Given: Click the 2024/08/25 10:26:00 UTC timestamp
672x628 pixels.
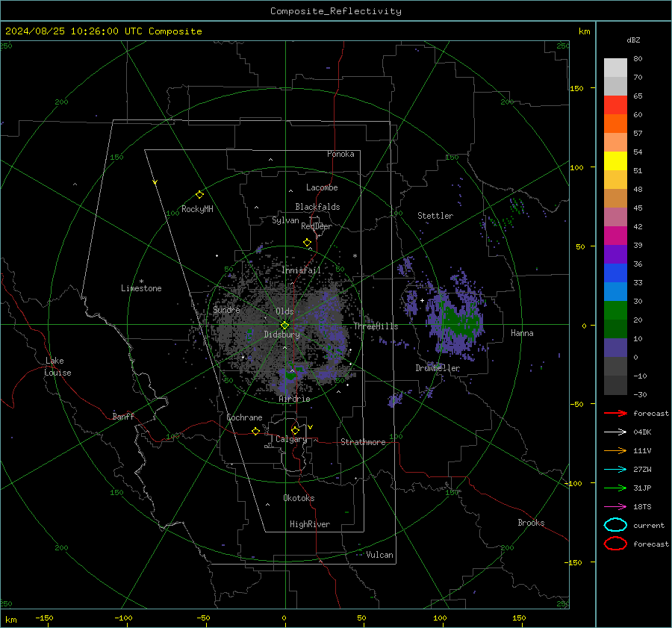Looking at the screenshot, I should pyautogui.click(x=103, y=31).
